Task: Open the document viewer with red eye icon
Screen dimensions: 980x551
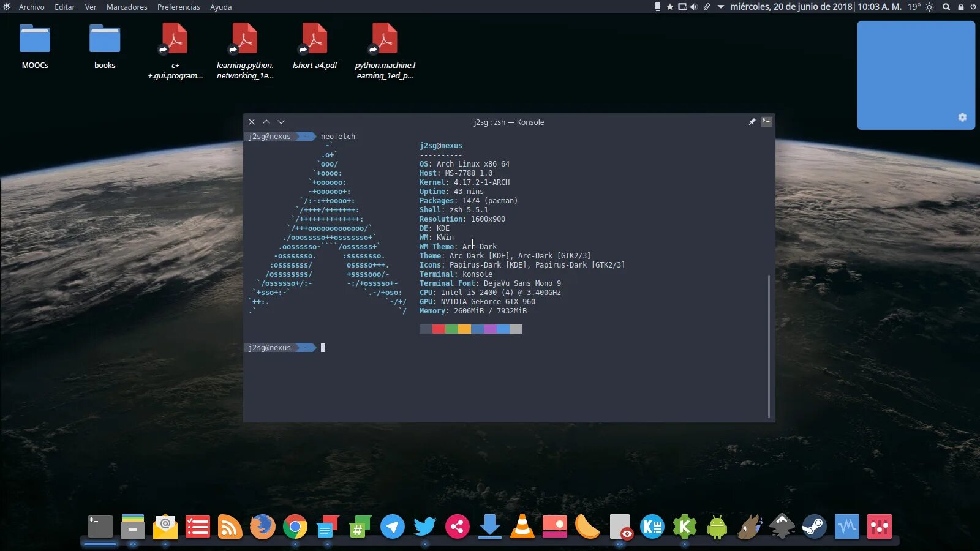Action: point(620,527)
